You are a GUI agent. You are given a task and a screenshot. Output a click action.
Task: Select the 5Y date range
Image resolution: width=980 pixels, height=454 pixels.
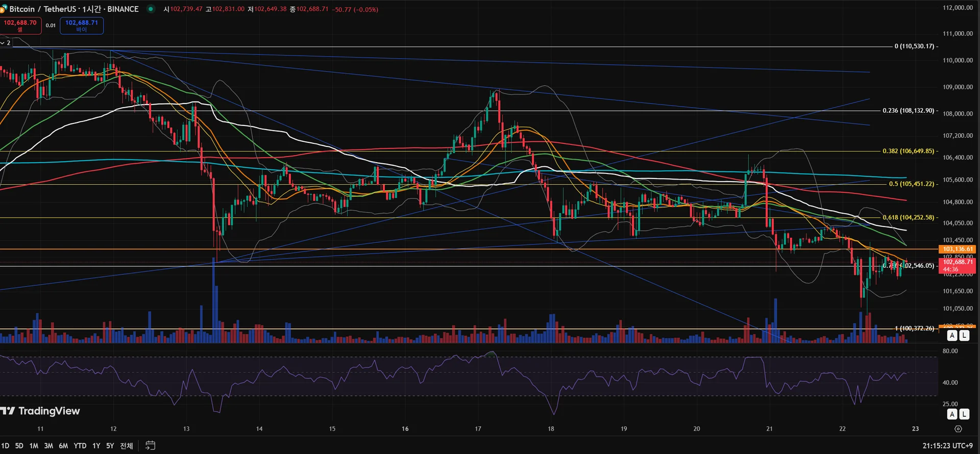110,445
